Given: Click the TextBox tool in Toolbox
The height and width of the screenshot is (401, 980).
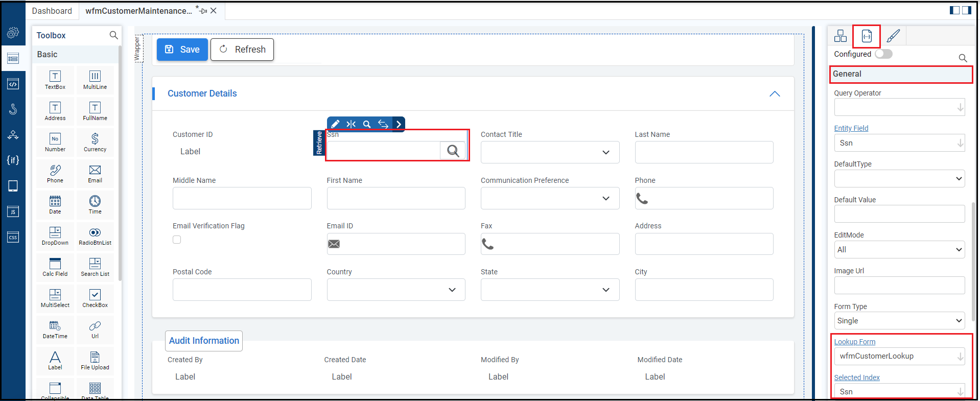Looking at the screenshot, I should click(x=55, y=79).
